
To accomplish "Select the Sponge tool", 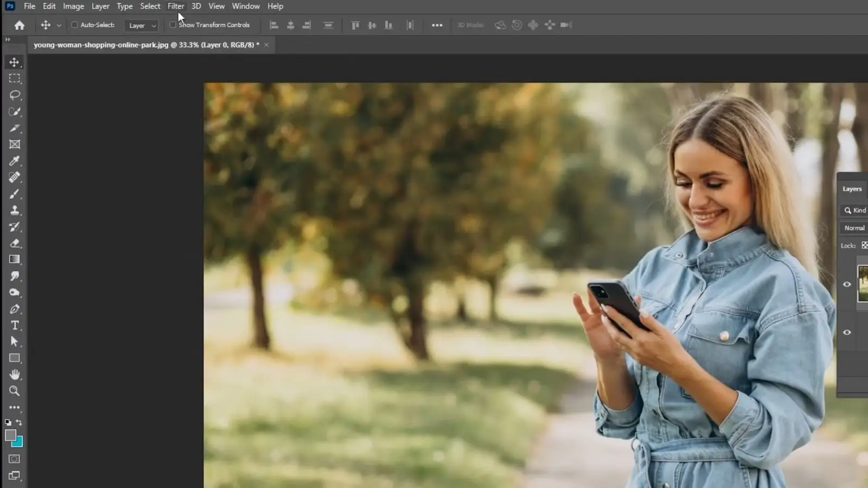I will pos(15,292).
